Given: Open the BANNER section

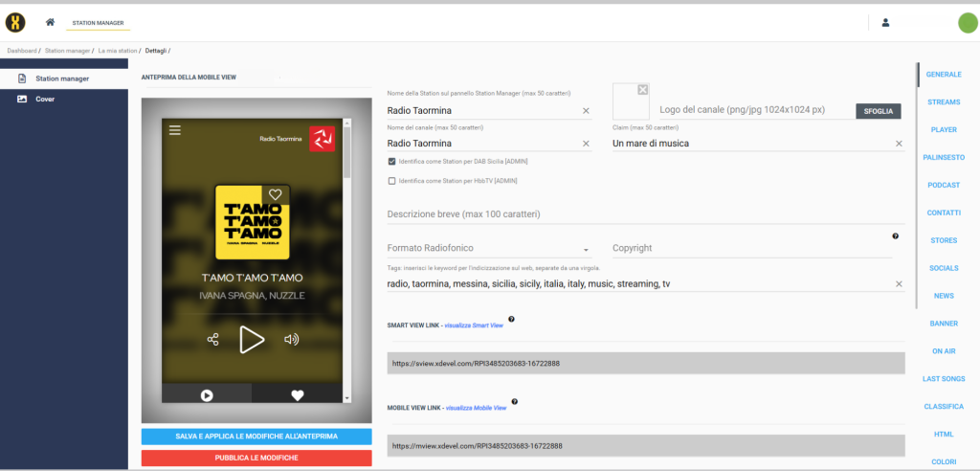Looking at the screenshot, I should point(943,324).
